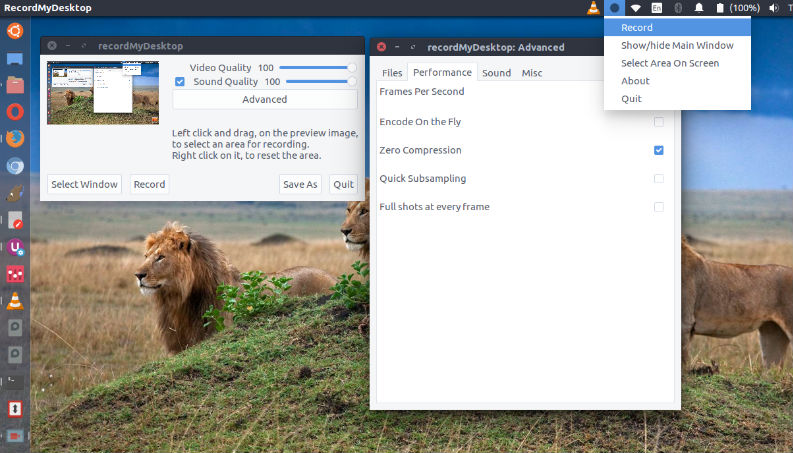Click the blue Show Desktop dock icon

[x=15, y=59]
